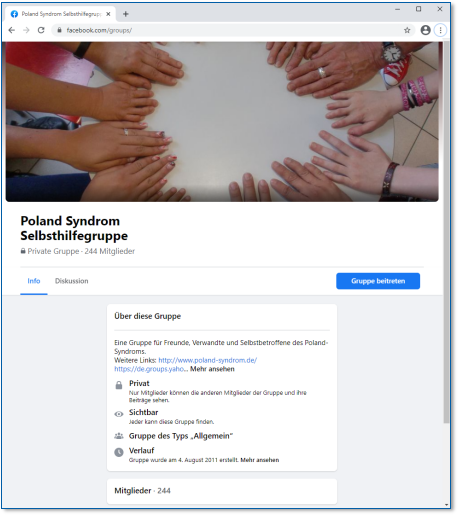The image size is (458, 515).
Task: Open Chrome three-dot menu
Action: point(440,30)
